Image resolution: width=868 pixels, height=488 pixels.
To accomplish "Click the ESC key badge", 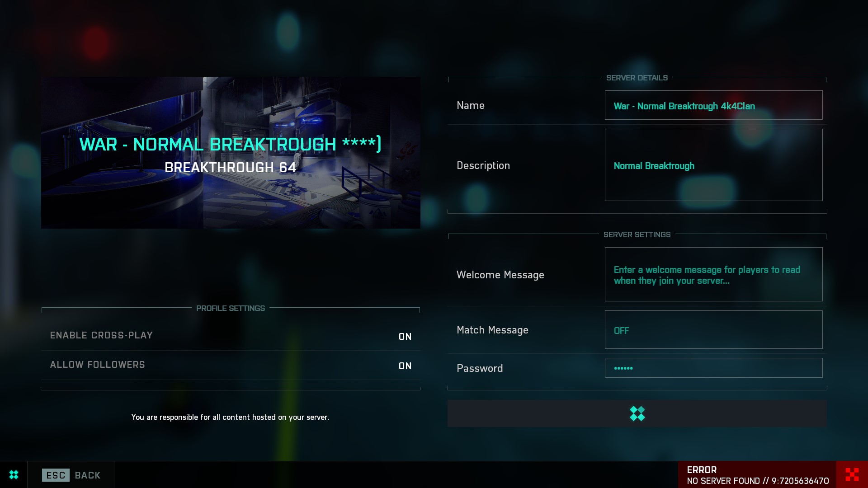I will pos(56,475).
